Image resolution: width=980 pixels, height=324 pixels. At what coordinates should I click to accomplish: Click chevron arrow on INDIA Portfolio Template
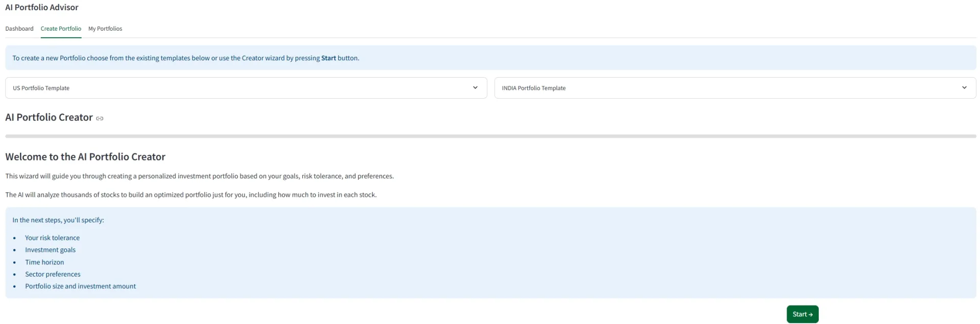(x=964, y=88)
